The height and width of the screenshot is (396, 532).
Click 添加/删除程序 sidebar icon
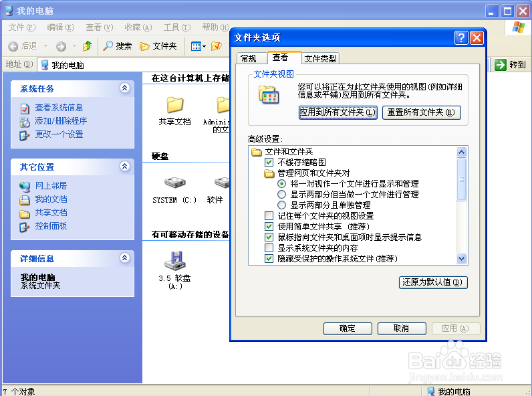tap(25, 122)
